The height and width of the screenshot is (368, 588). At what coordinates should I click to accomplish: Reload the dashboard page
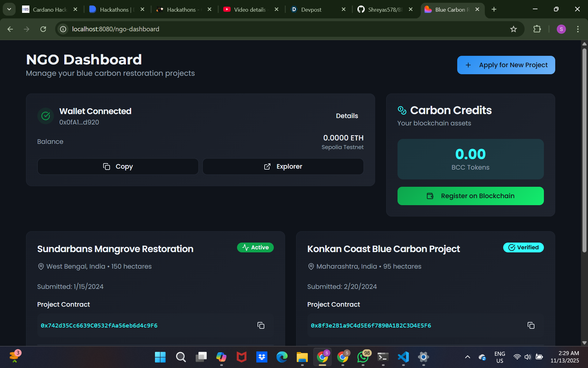(43, 29)
